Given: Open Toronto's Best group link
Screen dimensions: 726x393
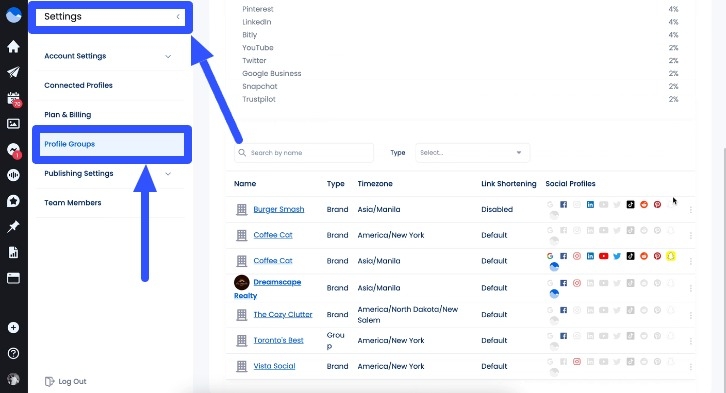Looking at the screenshot, I should [278, 340].
